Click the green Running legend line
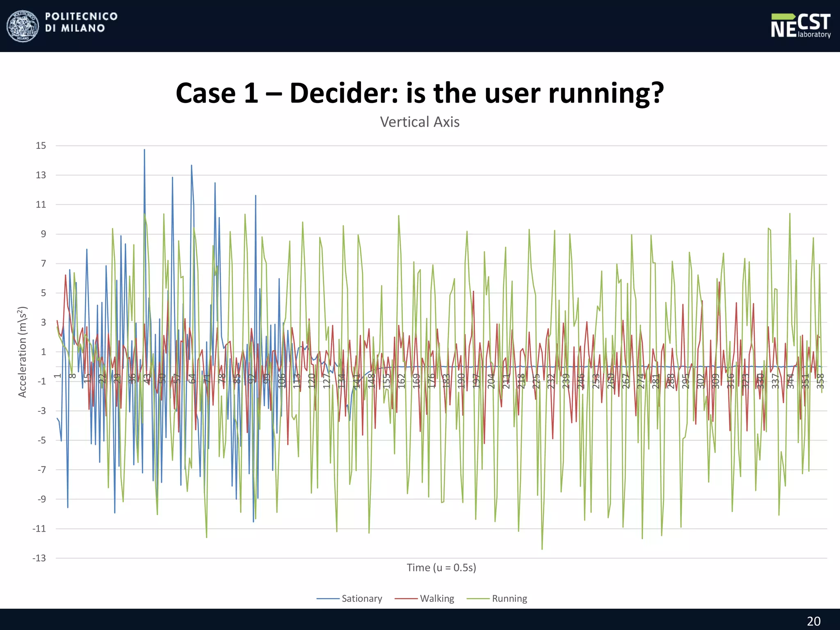Viewport: 840px width, 630px height. pyautogui.click(x=478, y=599)
